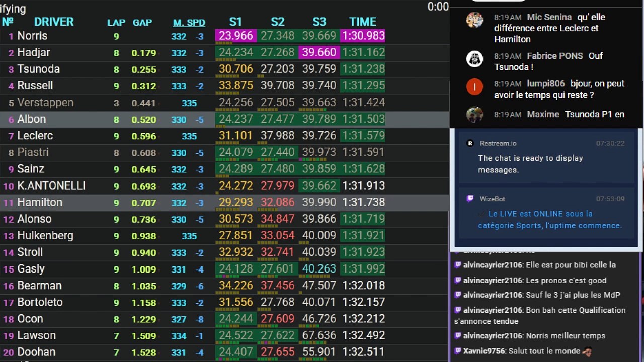Click the S2 sector column header

coord(278,22)
